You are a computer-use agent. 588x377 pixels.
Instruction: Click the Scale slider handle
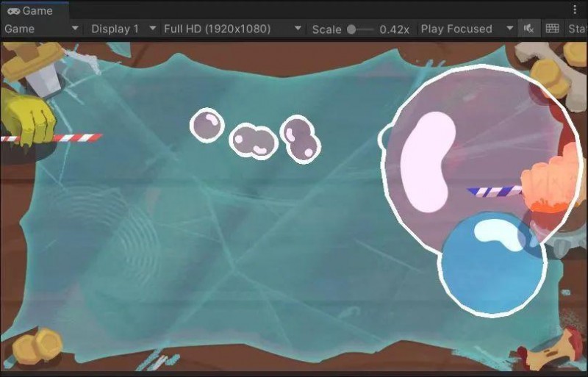(351, 29)
